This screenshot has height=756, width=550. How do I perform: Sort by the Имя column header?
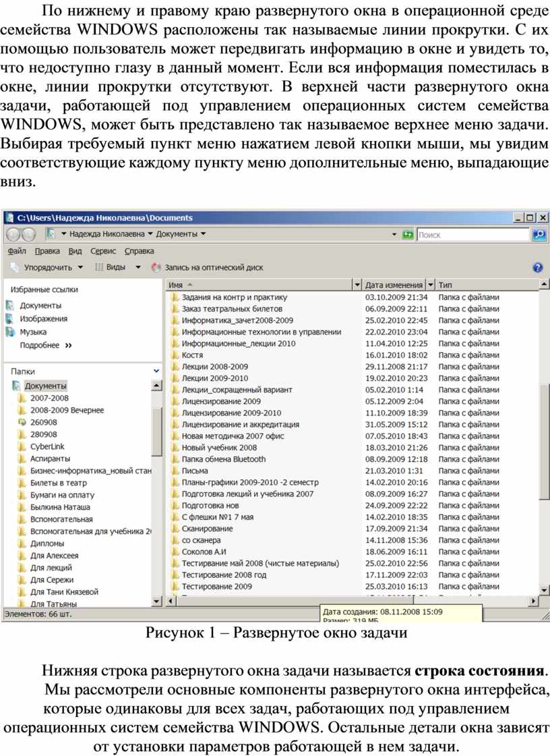[x=259, y=285]
